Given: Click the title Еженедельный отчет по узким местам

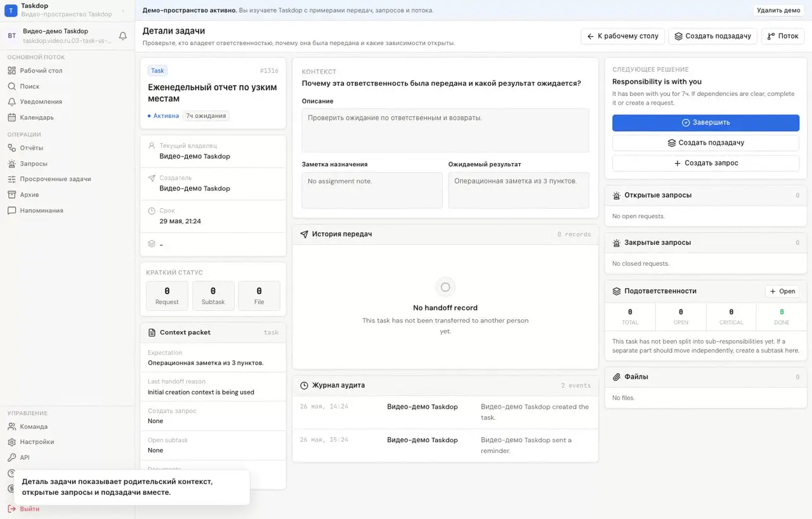Looking at the screenshot, I should tap(213, 93).
